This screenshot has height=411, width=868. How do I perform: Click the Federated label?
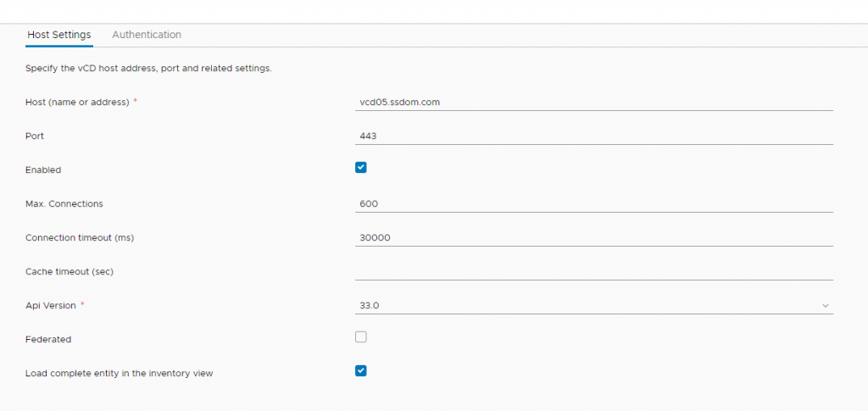coord(48,339)
